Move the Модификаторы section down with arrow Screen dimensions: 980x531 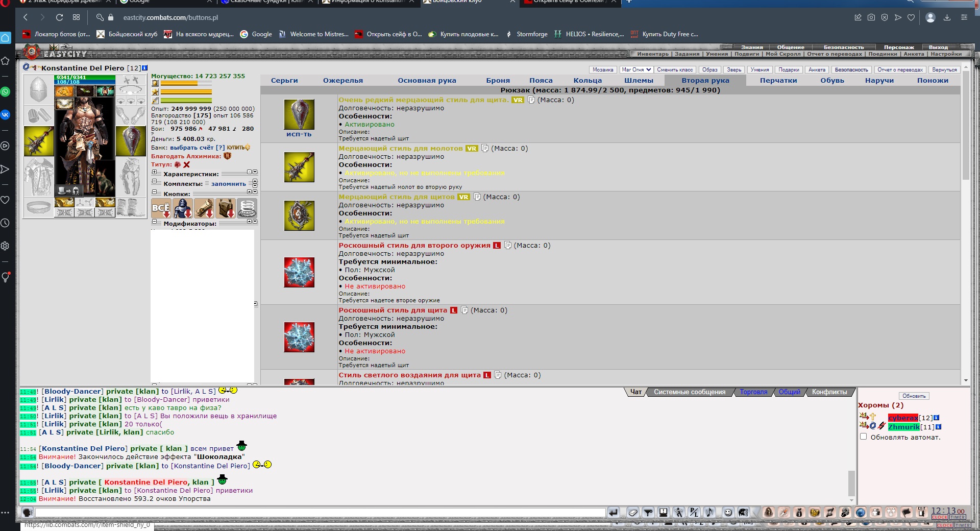(x=255, y=222)
